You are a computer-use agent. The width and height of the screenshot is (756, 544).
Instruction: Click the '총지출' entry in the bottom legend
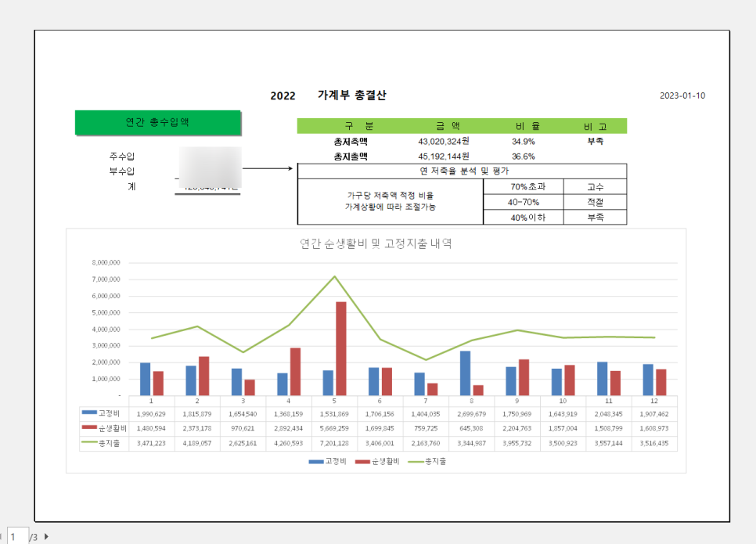427,462
